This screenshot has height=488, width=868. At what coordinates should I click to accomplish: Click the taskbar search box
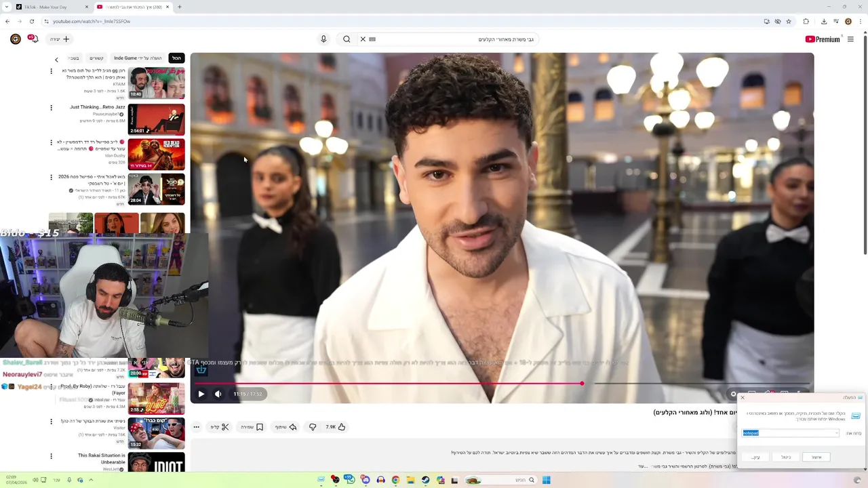[500, 480]
